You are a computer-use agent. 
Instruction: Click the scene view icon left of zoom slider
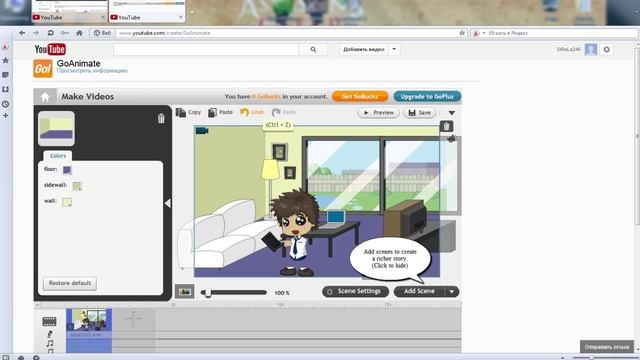[x=184, y=291]
